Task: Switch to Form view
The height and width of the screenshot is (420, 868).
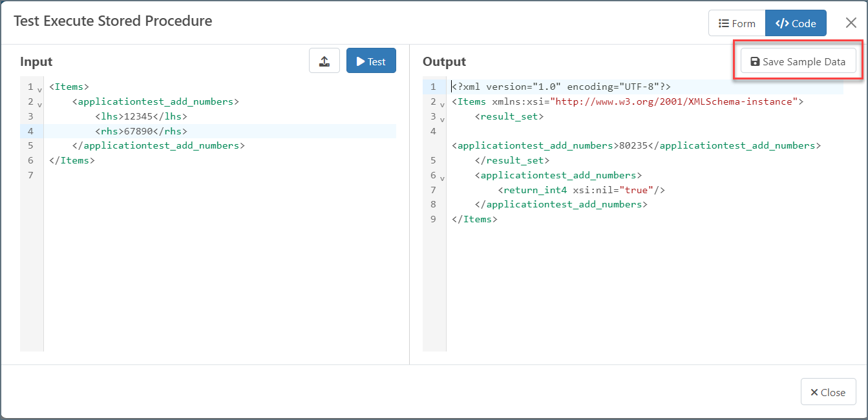Action: pyautogui.click(x=737, y=23)
